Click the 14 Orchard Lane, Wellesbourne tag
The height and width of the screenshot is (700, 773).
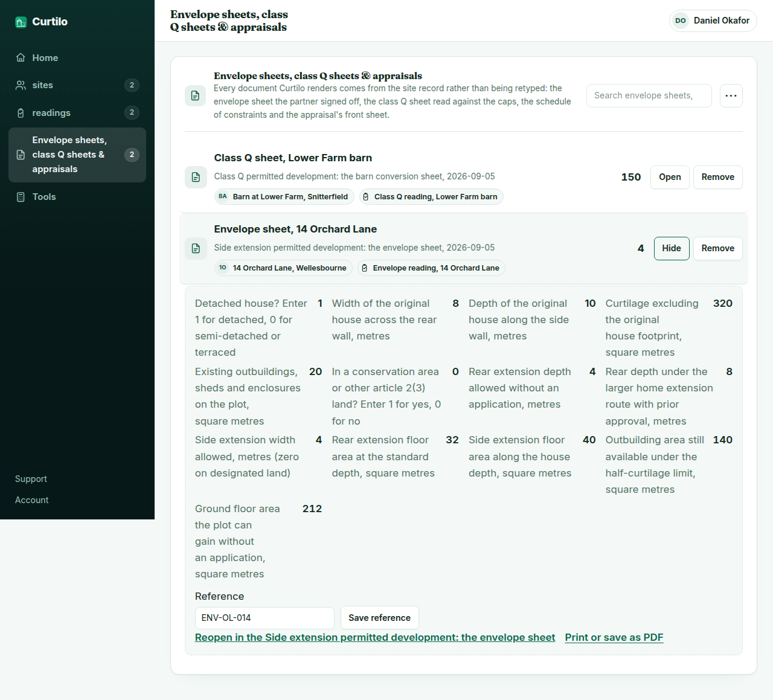pos(283,268)
